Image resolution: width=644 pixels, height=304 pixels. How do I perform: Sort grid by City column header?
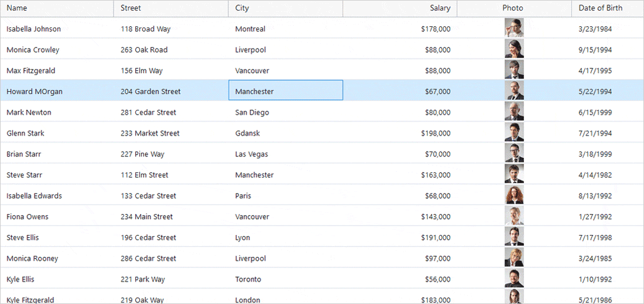pos(242,8)
